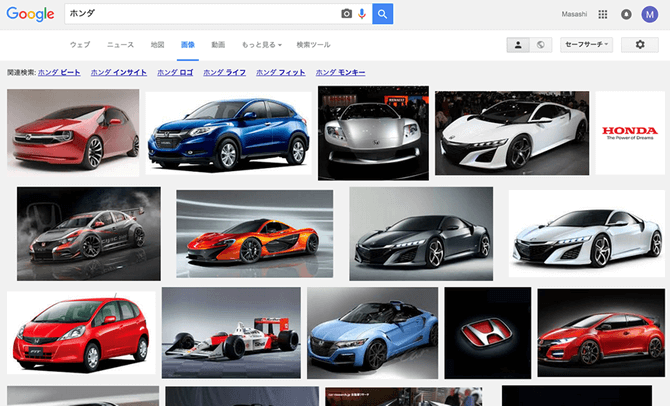Open settings with the gear icon
Viewport: 670px width, 406px height.
640,45
